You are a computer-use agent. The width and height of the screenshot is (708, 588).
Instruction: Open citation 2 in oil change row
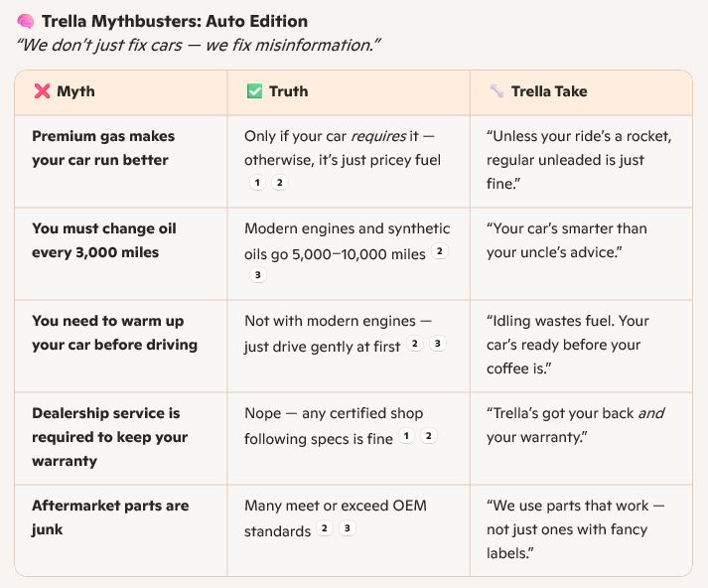(439, 251)
